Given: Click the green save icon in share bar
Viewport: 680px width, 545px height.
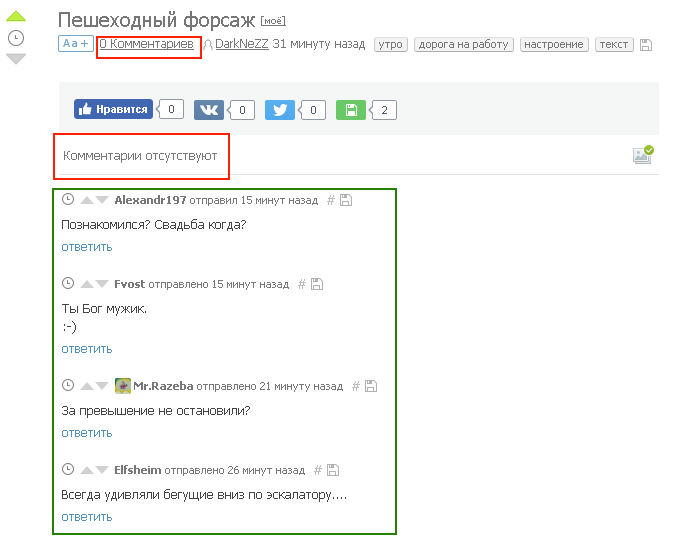Looking at the screenshot, I should click(x=351, y=110).
